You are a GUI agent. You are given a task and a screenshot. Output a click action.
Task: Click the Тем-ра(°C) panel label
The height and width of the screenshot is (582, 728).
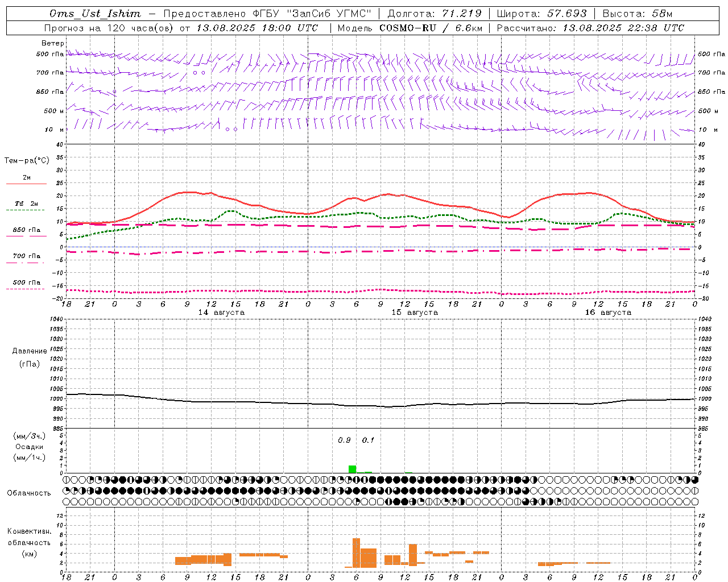[x=27, y=161]
